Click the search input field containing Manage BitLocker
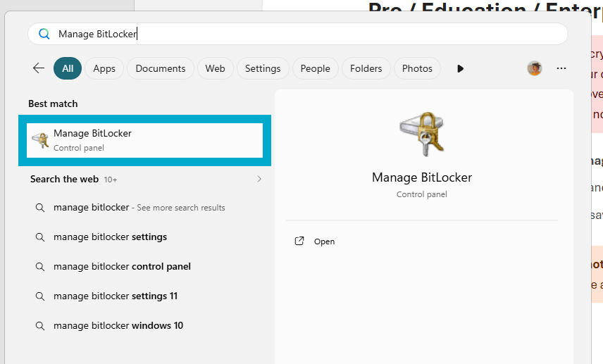Viewport: 603px width, 364px height. [x=298, y=34]
